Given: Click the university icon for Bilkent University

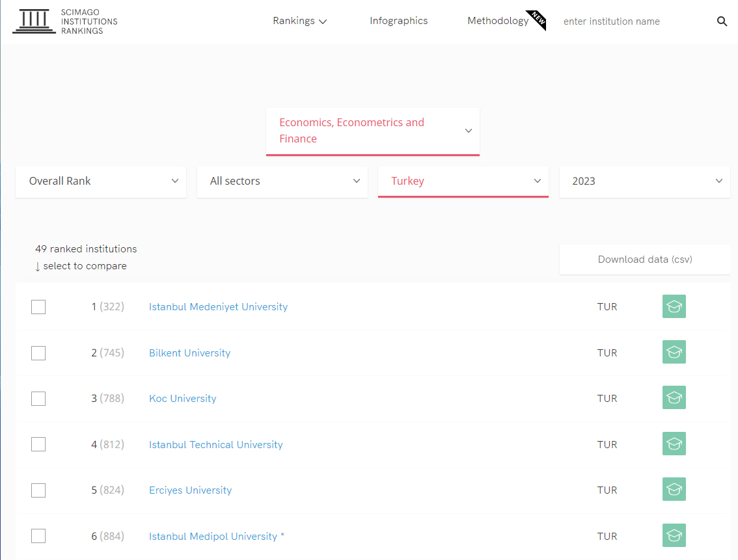Looking at the screenshot, I should point(674,352).
